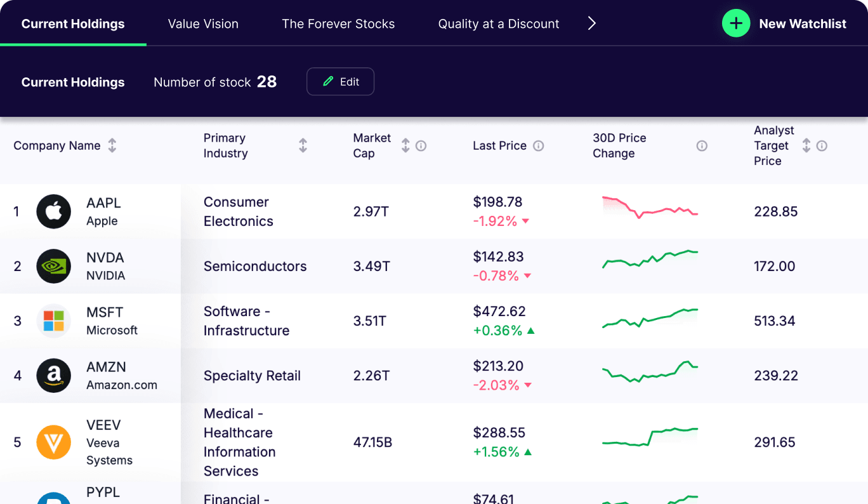868x504 pixels.
Task: Sort by Market Cap arrows
Action: (405, 145)
